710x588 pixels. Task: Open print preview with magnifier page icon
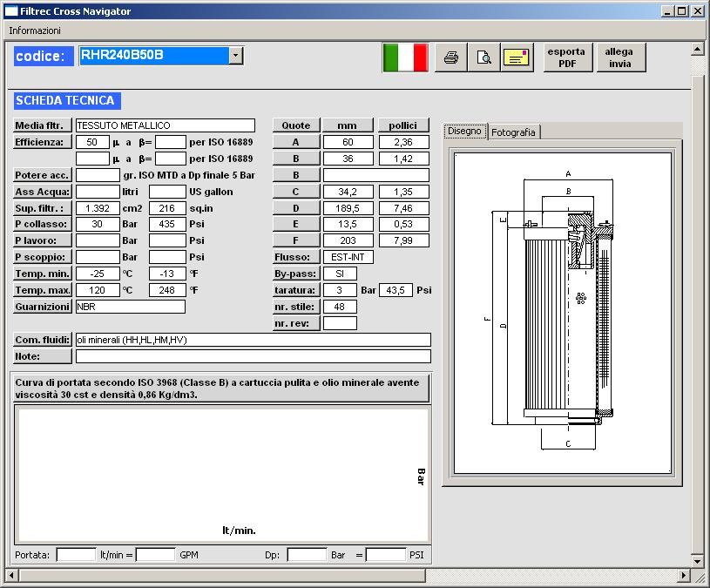pos(483,58)
